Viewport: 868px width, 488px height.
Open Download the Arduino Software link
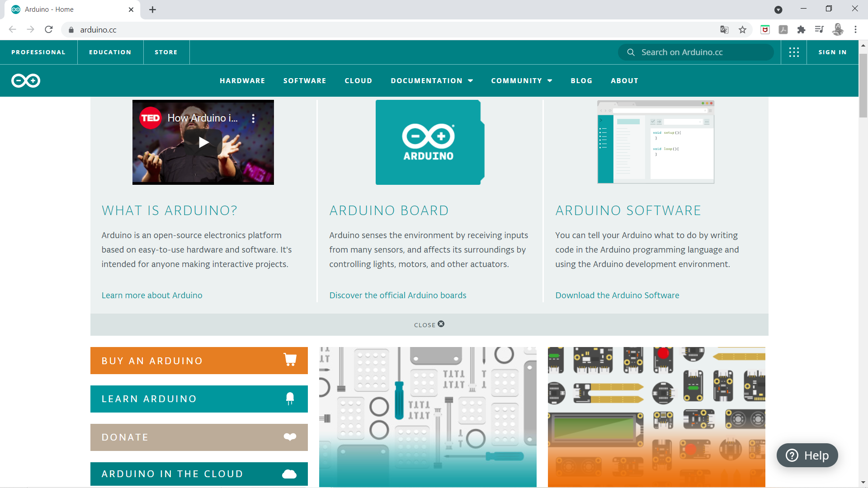[617, 296]
